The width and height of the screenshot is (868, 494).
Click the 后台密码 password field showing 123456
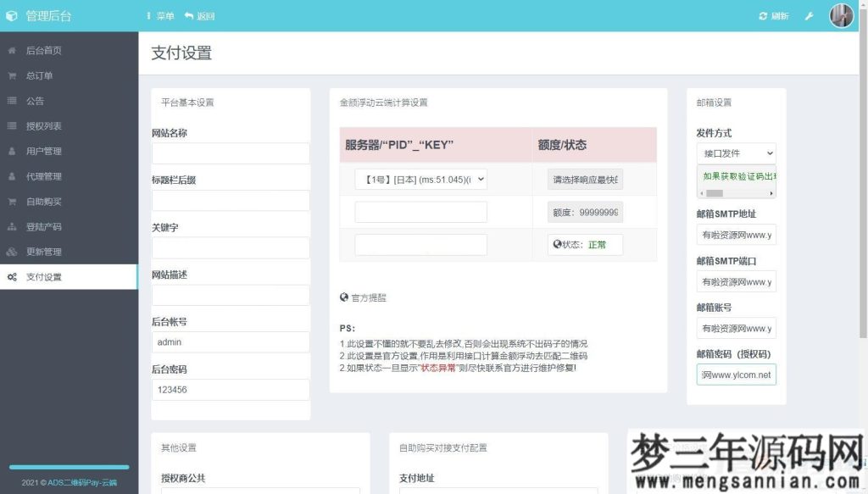(x=229, y=389)
